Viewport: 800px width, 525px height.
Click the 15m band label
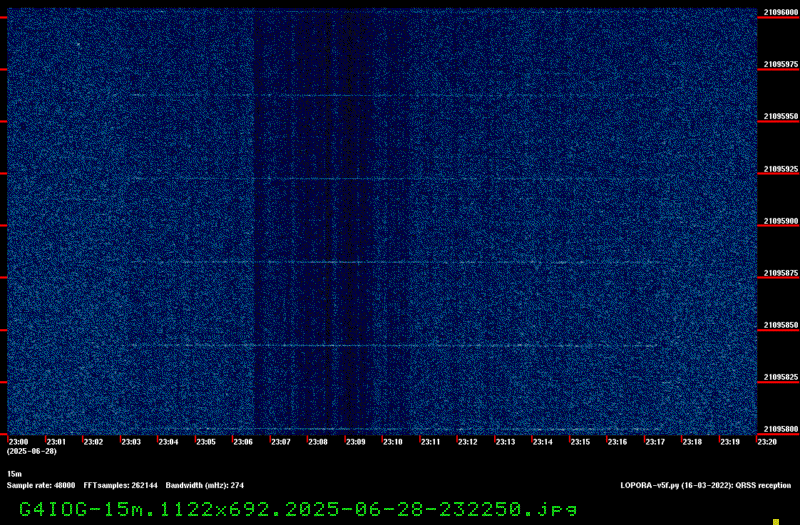tap(14, 474)
